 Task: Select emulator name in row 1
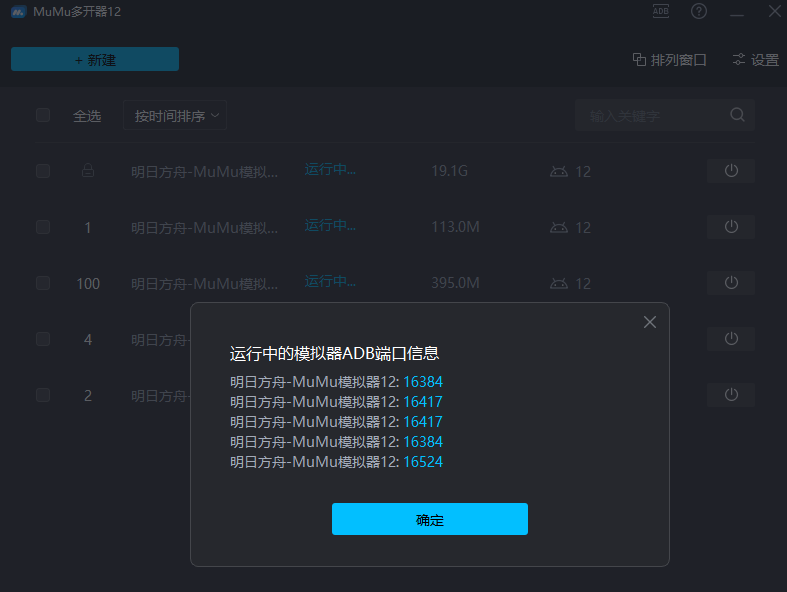204,227
